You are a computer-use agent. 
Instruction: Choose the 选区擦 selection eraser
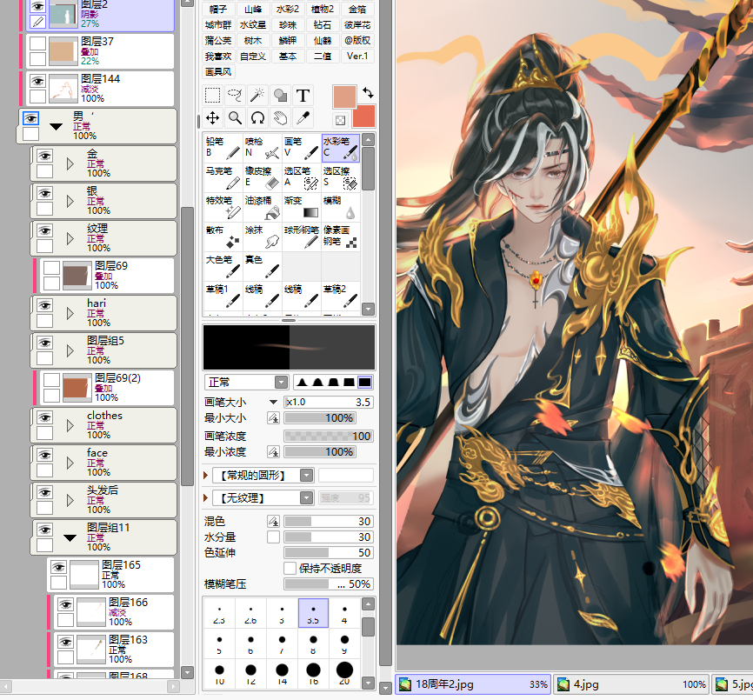click(x=341, y=177)
